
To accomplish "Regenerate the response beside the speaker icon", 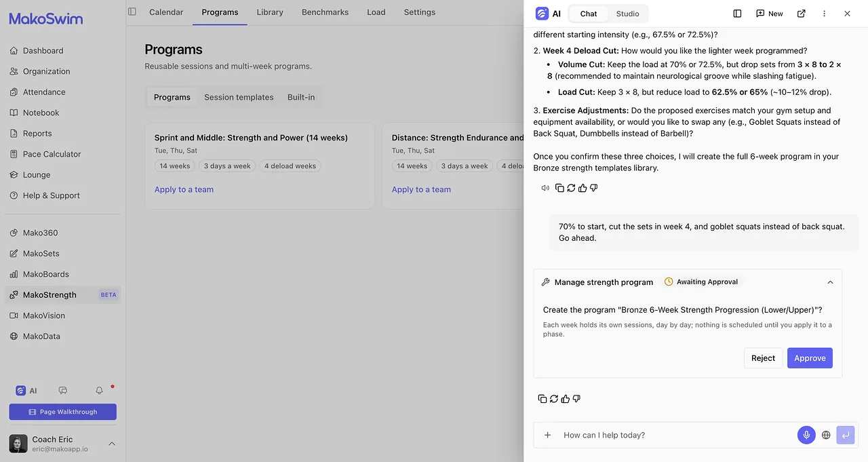I will (x=571, y=188).
